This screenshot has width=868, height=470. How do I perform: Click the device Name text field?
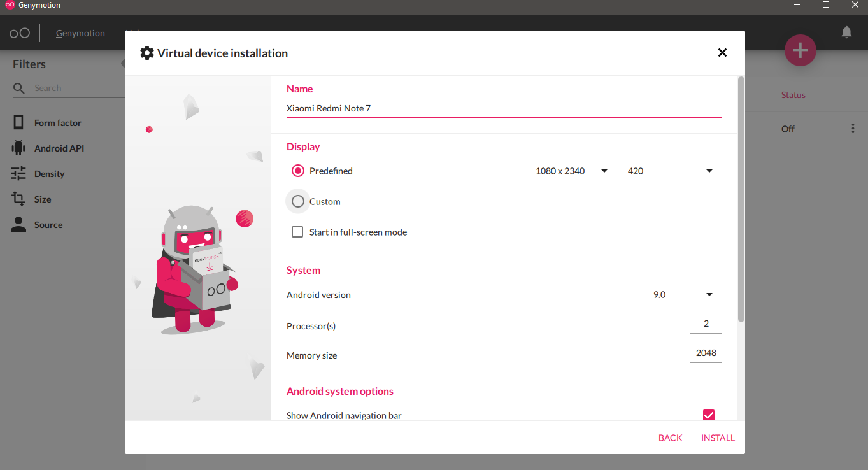(503, 108)
